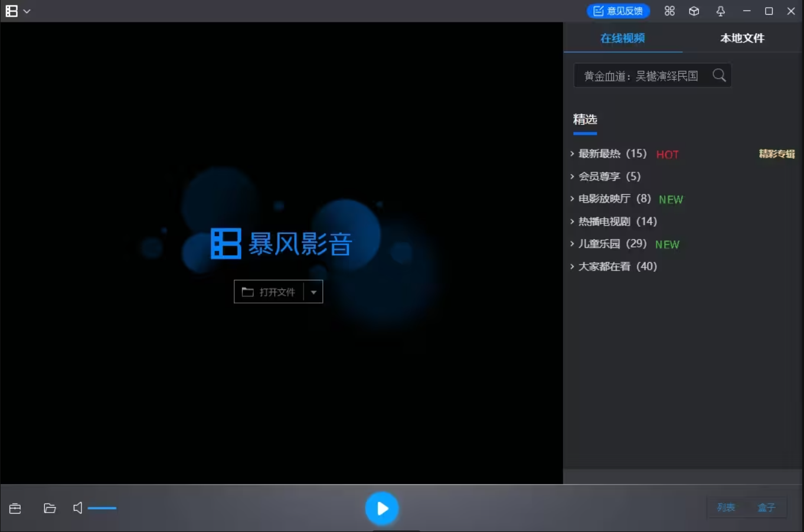Open the app center grid icon in titlebar
The image size is (804, 532).
coord(669,11)
